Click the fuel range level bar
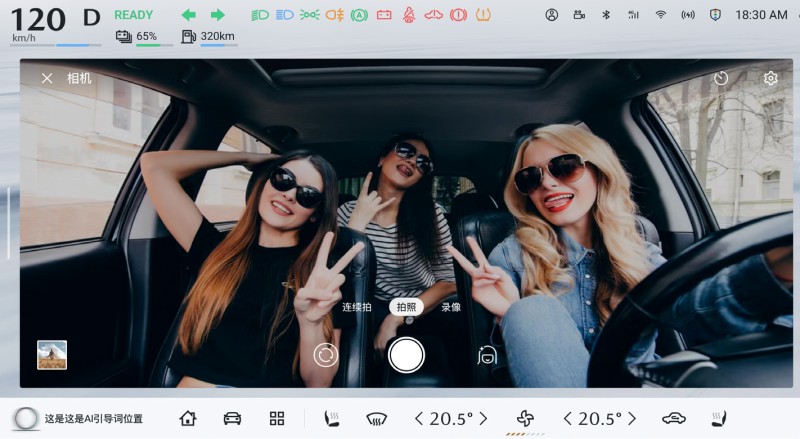800x439 pixels. point(219,45)
